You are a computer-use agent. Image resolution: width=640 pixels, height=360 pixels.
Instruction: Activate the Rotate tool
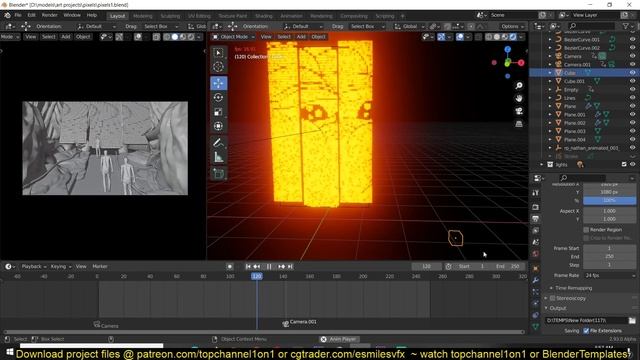218,98
